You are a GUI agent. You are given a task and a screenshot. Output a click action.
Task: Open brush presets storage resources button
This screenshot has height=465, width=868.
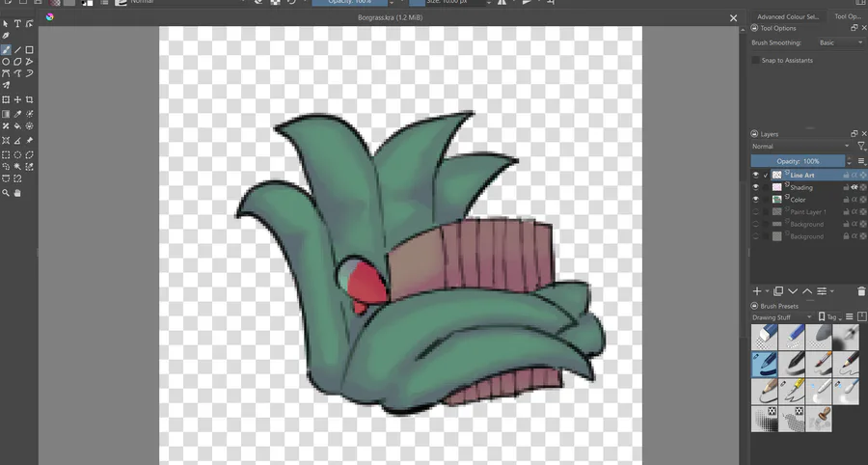click(861, 317)
